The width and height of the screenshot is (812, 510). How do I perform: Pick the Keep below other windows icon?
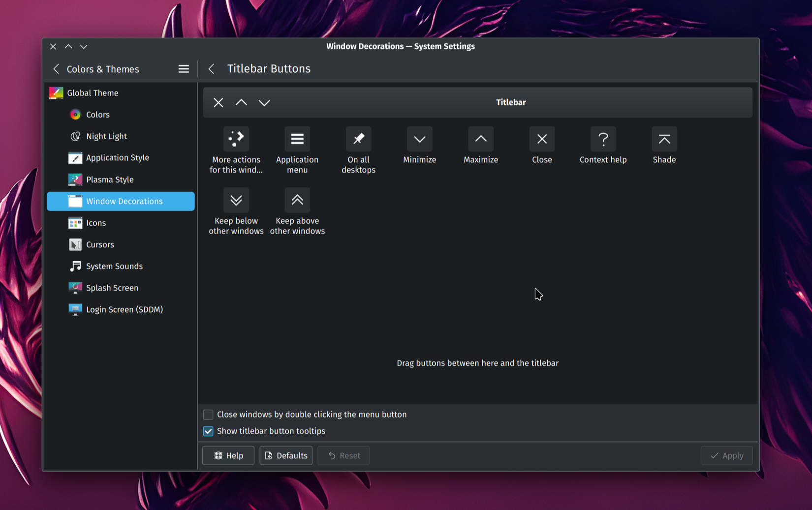tap(236, 200)
